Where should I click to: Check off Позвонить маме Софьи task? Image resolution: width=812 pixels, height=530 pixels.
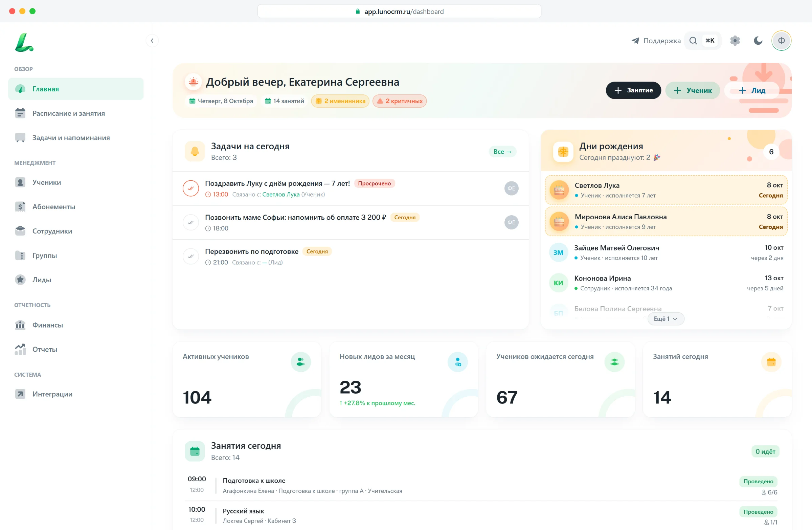[x=191, y=222]
